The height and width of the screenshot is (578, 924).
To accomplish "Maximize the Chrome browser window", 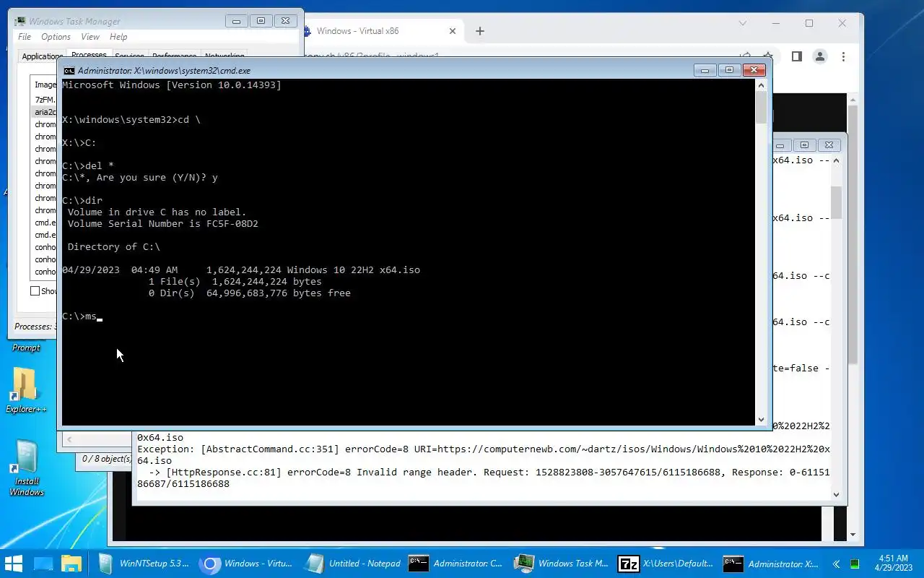I will click(x=808, y=23).
